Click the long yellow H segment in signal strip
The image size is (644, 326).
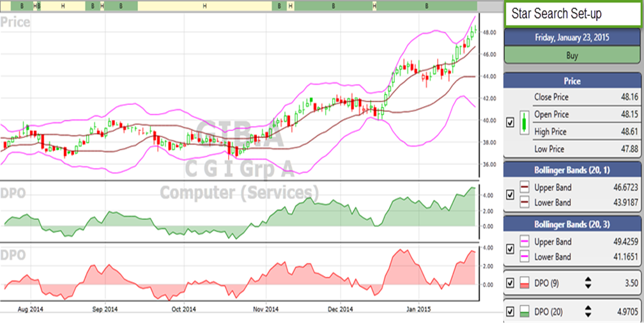pos(204,6)
